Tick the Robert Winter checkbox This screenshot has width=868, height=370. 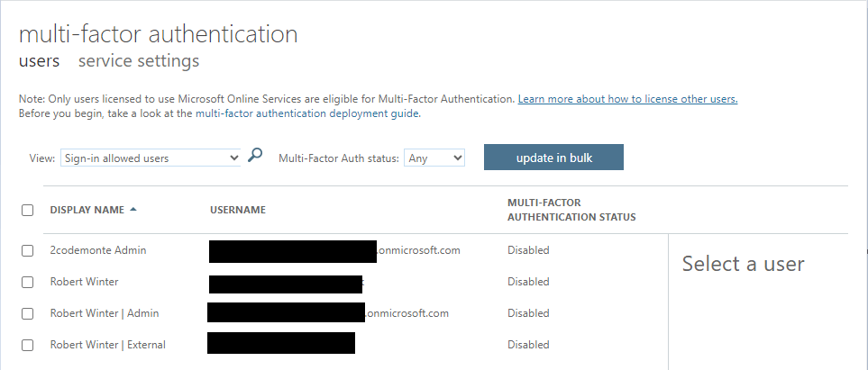[28, 282]
